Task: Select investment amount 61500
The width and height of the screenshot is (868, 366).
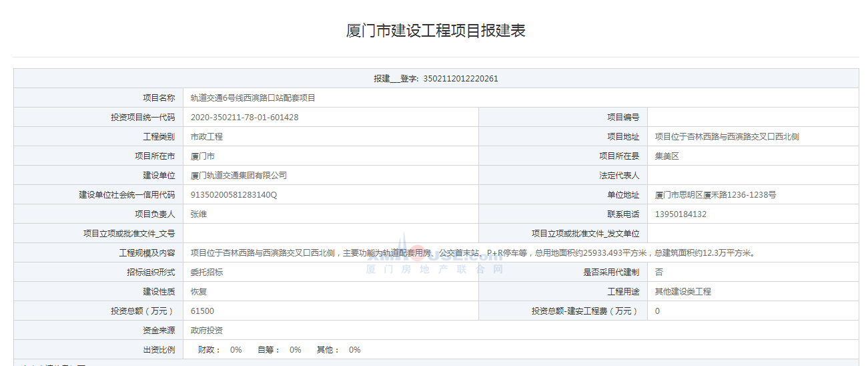Action: click(202, 311)
